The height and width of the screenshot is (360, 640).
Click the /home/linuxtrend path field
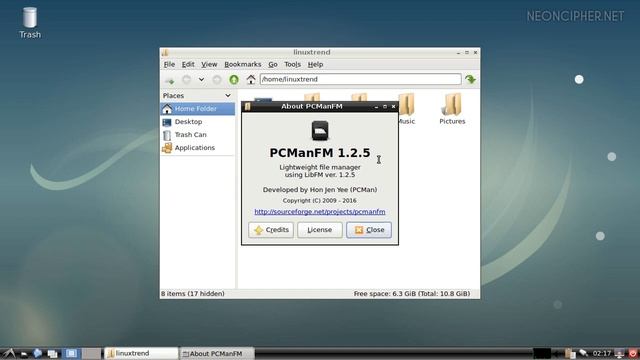(x=360, y=79)
